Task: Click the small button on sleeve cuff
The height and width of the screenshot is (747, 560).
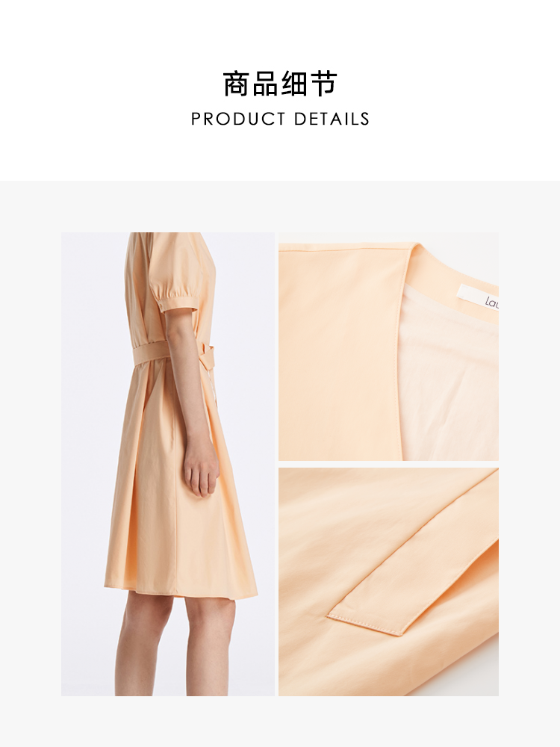Action: 167,303
